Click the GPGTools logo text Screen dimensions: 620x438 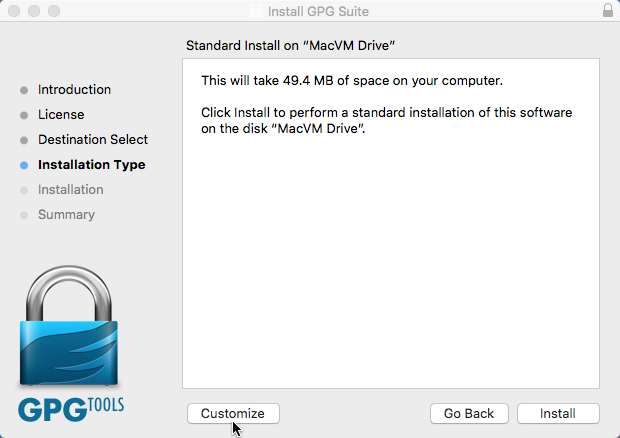(71, 409)
